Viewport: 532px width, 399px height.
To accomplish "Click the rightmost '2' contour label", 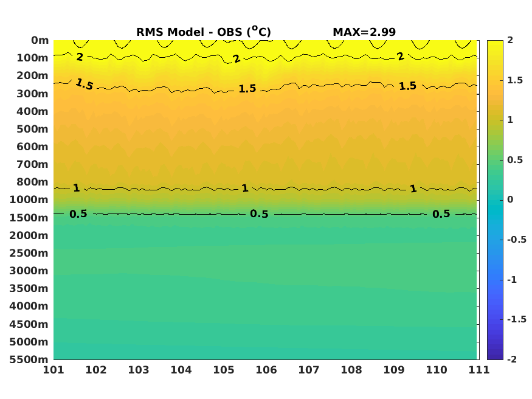I will 401,57.
